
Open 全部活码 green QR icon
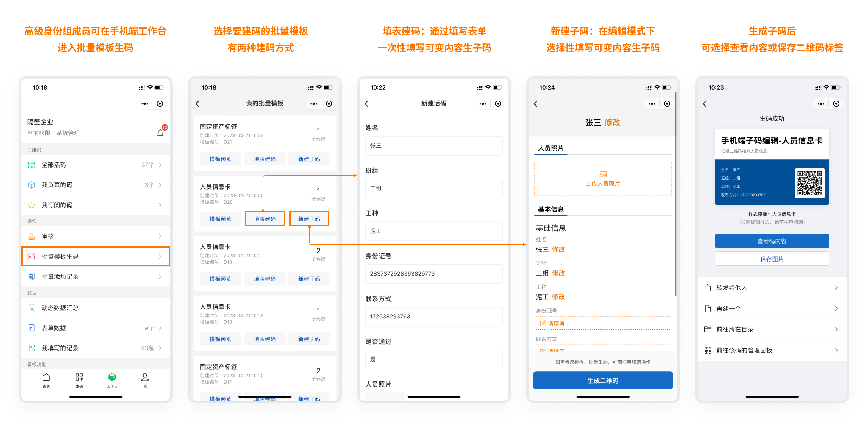[31, 165]
